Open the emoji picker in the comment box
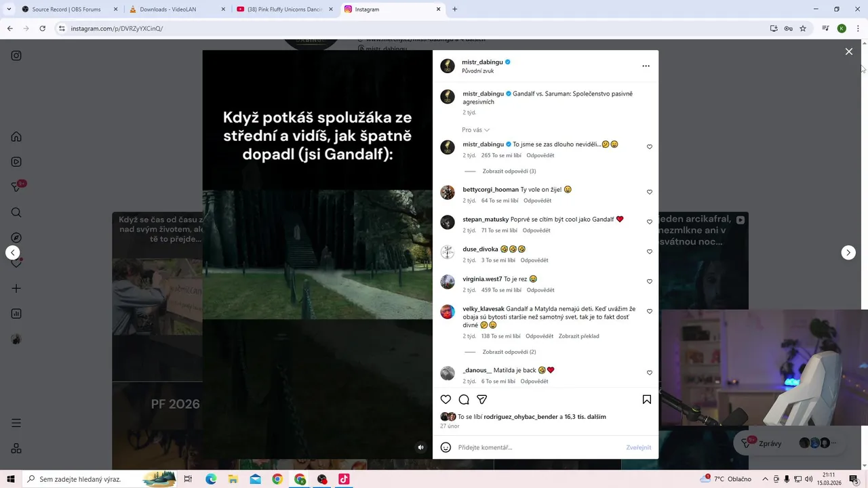The image size is (868, 488). (446, 447)
